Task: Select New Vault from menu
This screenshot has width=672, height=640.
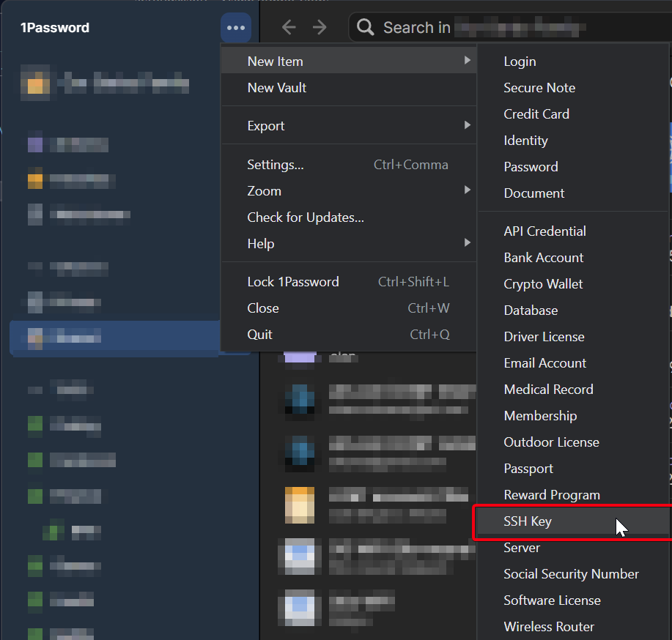Action: click(x=277, y=88)
